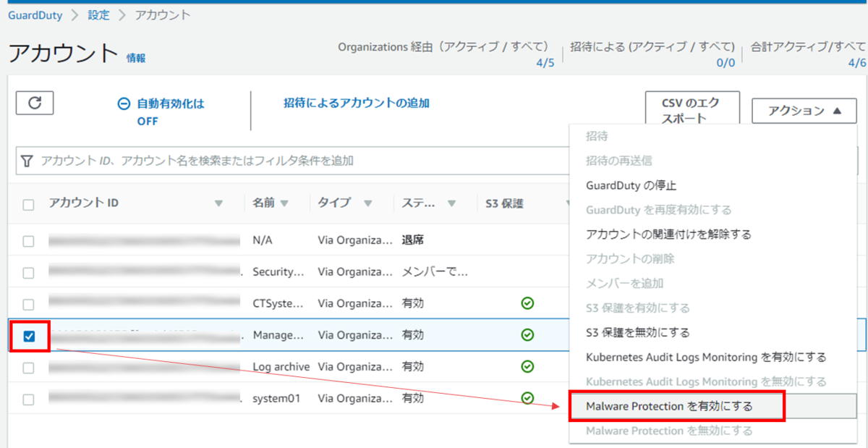The image size is (868, 448).
Task: Click the 4/6 total active count
Action: click(x=856, y=63)
